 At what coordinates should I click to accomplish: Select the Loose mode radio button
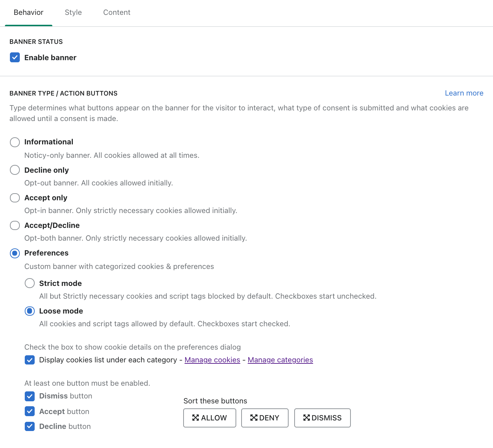(30, 311)
